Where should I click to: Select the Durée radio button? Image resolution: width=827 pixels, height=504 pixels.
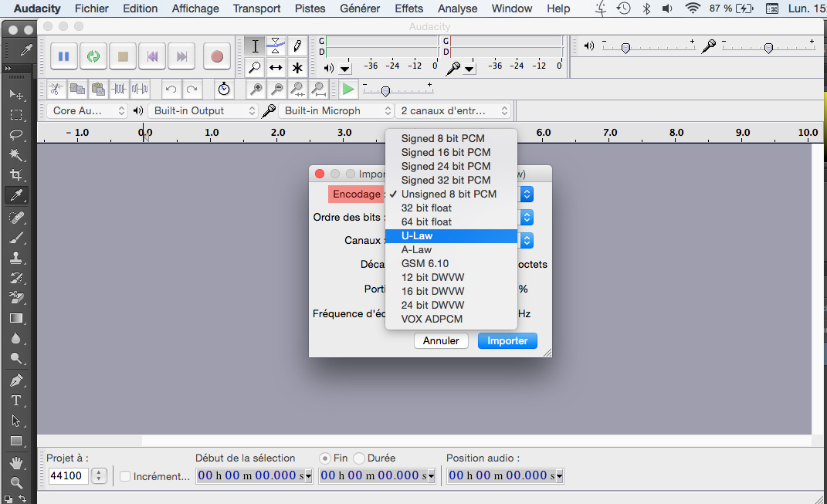(359, 458)
